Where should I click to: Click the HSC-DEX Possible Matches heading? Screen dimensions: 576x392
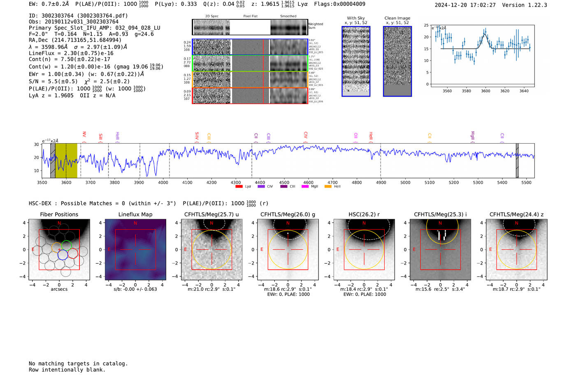point(102,203)
